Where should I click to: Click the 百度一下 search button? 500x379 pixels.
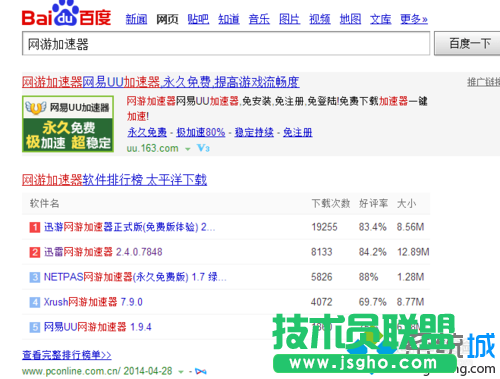pos(467,43)
